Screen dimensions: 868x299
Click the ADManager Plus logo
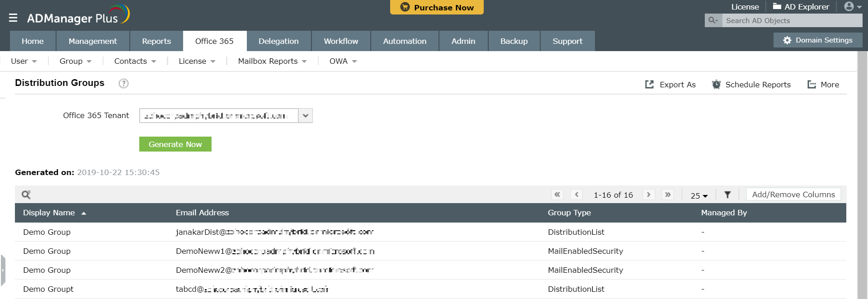[x=78, y=16]
